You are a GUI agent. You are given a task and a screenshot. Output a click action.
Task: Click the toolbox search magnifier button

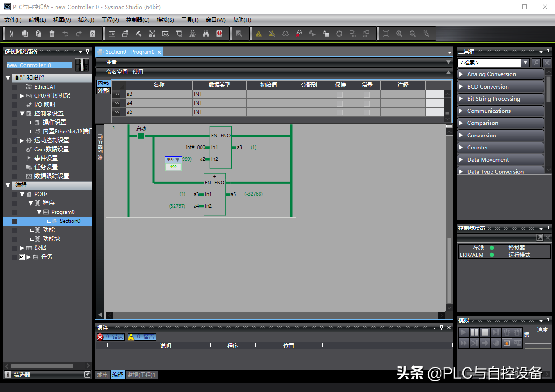coord(536,63)
